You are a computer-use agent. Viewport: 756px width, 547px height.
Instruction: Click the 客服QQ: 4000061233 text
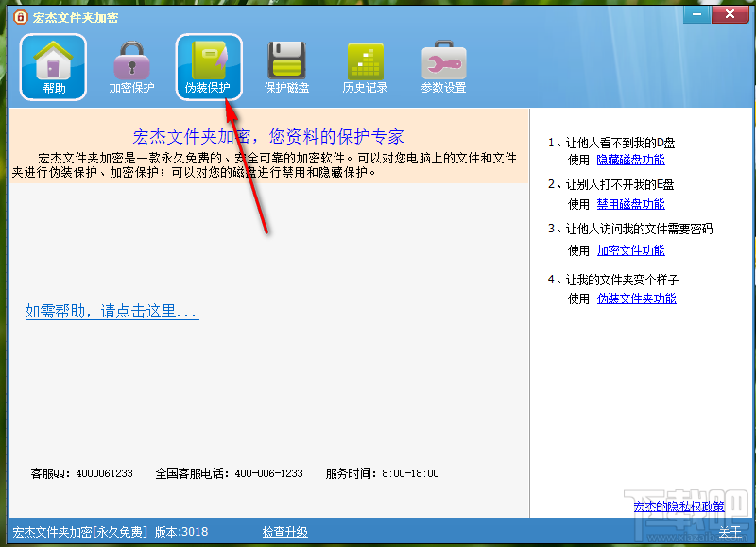(81, 473)
